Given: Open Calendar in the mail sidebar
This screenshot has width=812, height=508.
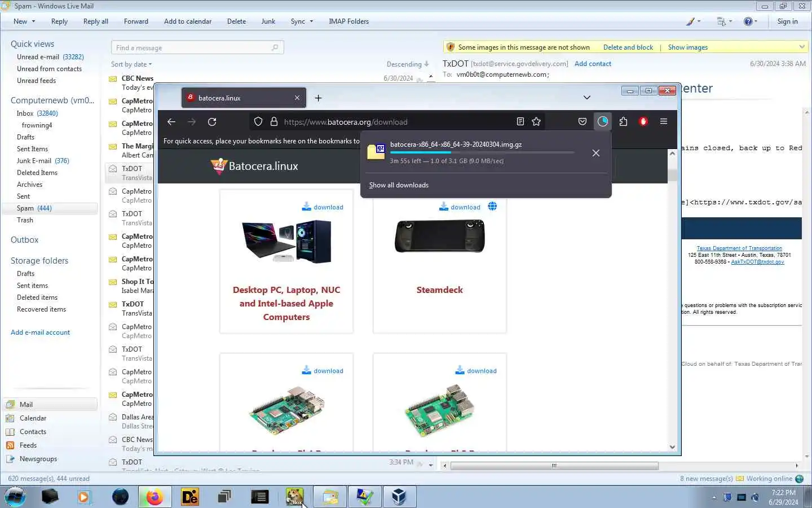Looking at the screenshot, I should click(33, 418).
